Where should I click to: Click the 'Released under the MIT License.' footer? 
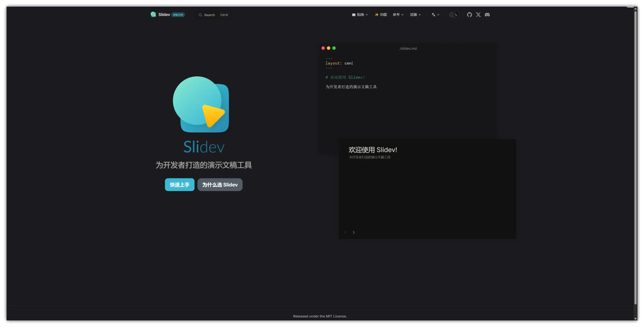coord(320,316)
